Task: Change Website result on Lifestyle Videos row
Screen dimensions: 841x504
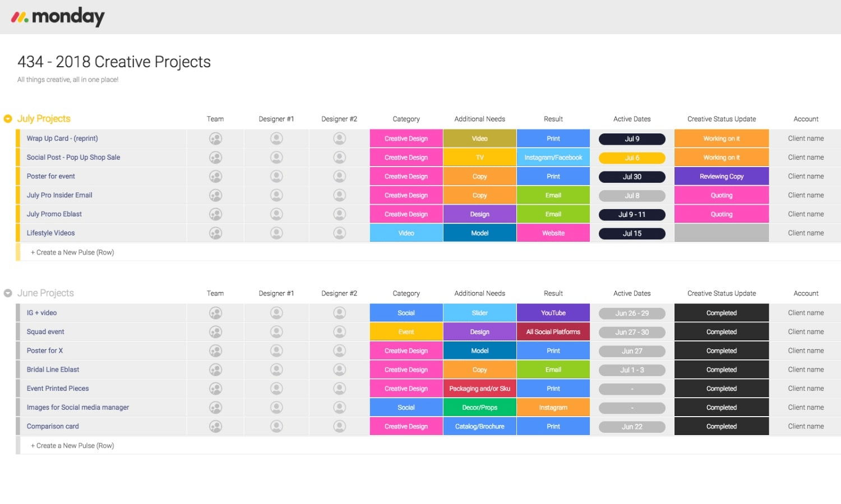Action: (553, 233)
